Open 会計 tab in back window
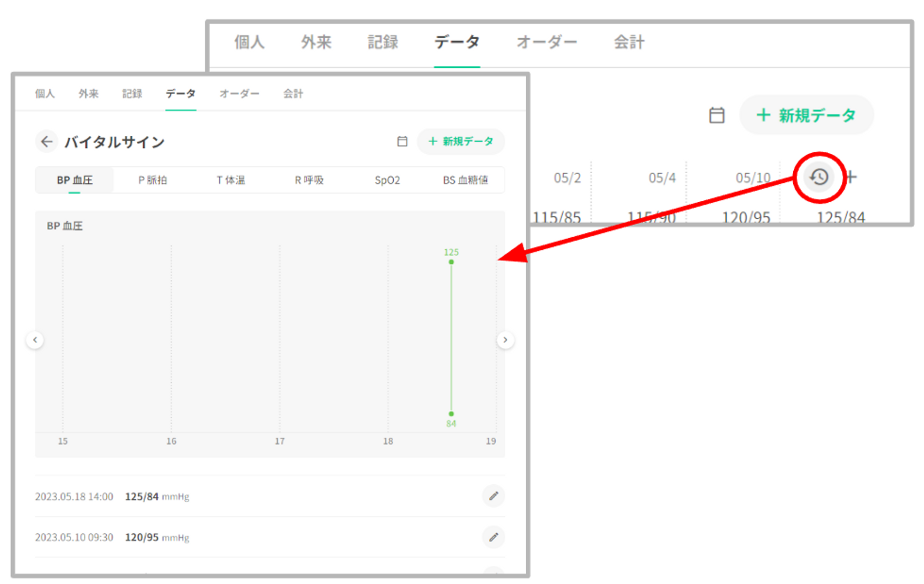This screenshot has height=584, width=924. [x=629, y=42]
